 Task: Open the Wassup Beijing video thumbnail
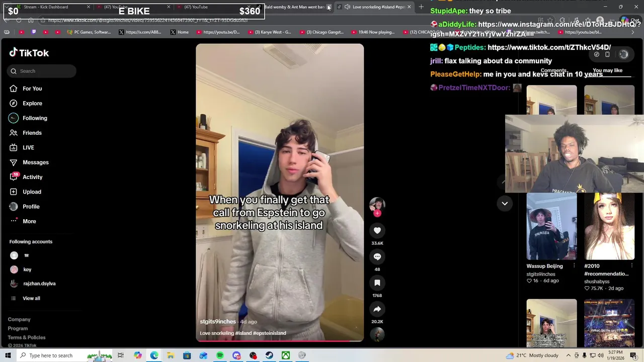click(x=551, y=227)
